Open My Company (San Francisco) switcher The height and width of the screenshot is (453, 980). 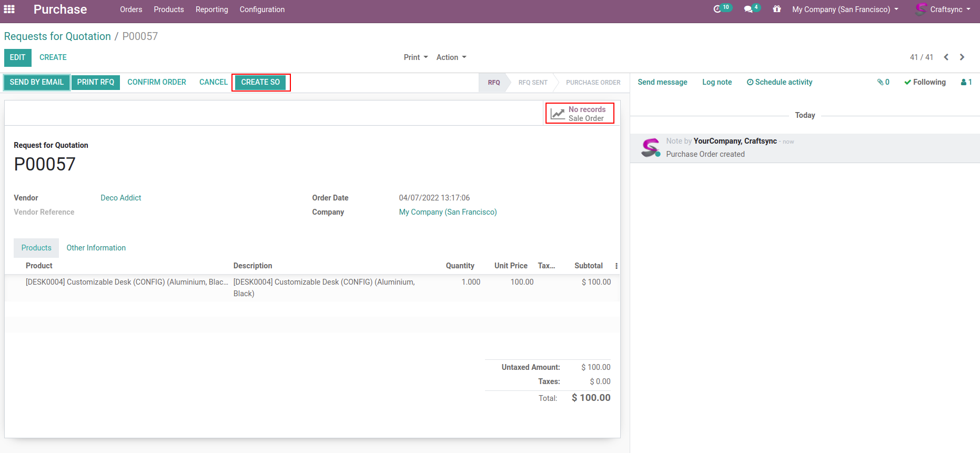(845, 9)
